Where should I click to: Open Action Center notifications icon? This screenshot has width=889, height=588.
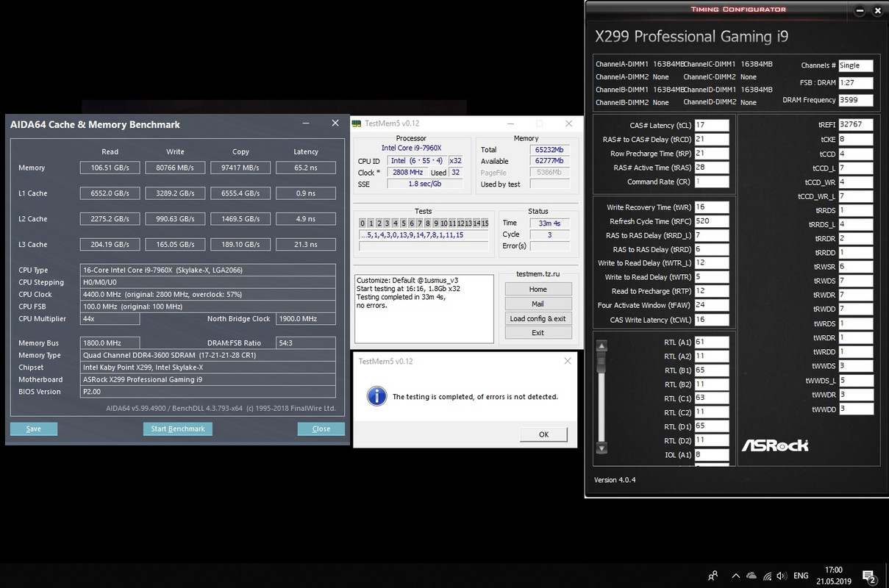coord(868,576)
